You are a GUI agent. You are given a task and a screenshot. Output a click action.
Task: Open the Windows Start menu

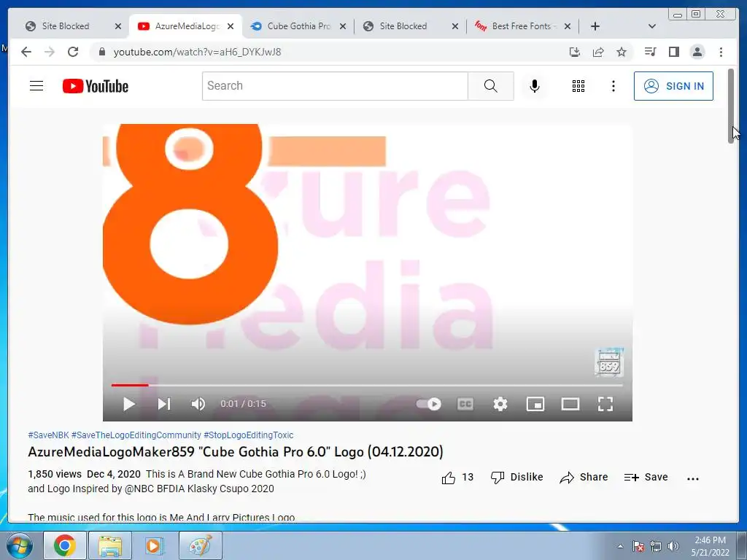click(x=19, y=545)
